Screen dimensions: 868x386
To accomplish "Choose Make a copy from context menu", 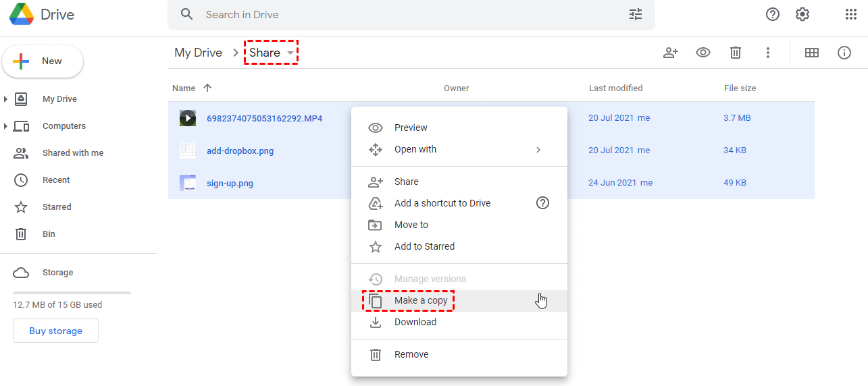I will point(421,301).
